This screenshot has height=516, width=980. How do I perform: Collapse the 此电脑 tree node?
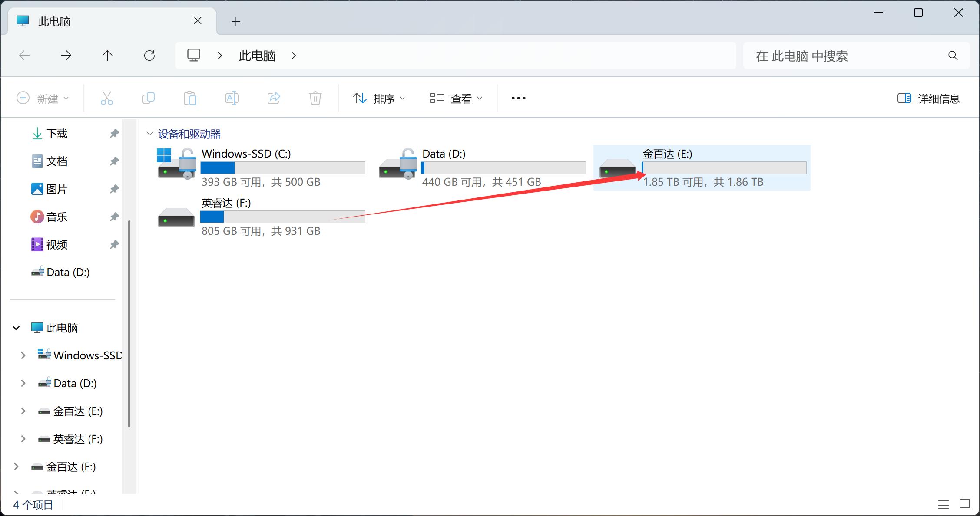(x=16, y=328)
